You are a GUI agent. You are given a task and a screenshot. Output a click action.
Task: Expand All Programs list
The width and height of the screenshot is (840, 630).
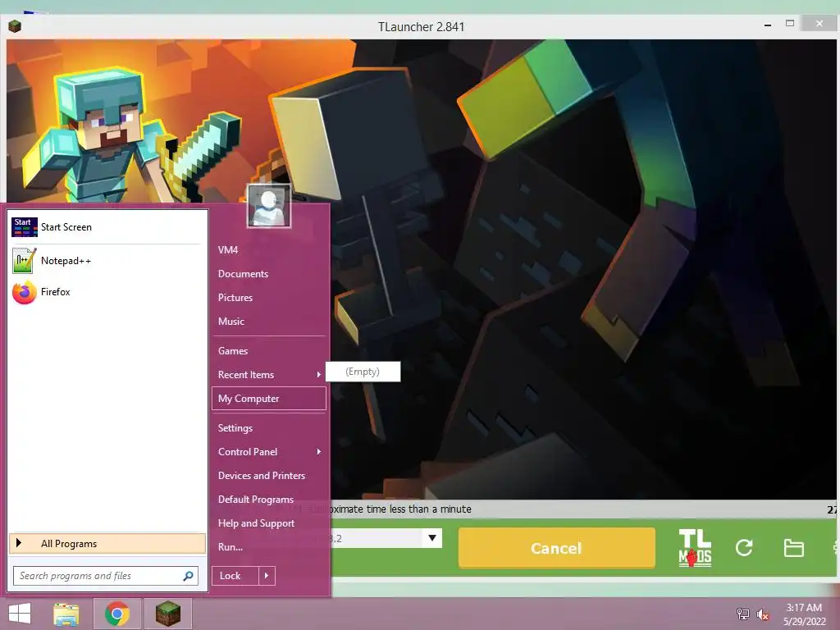(107, 544)
